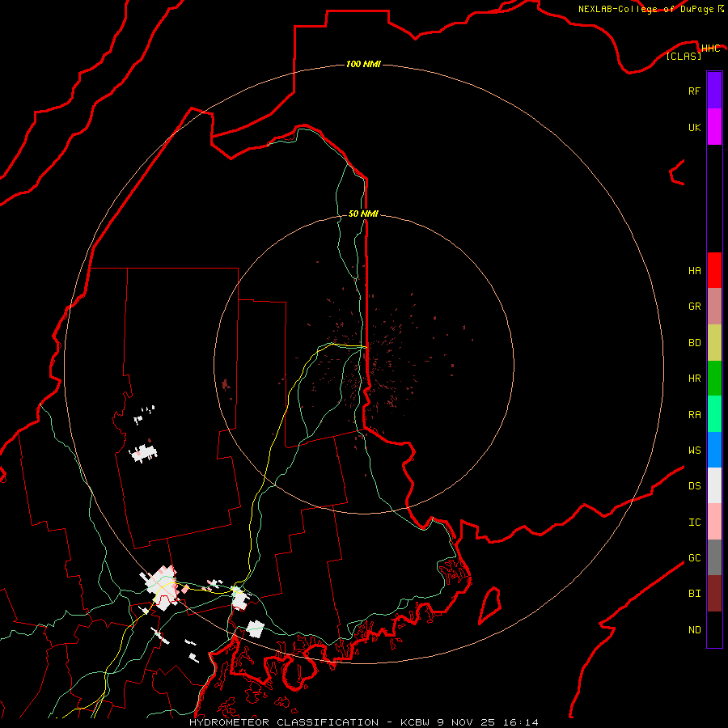The height and width of the screenshot is (728, 728).
Task: Click the RF legend label
Action: [694, 91]
